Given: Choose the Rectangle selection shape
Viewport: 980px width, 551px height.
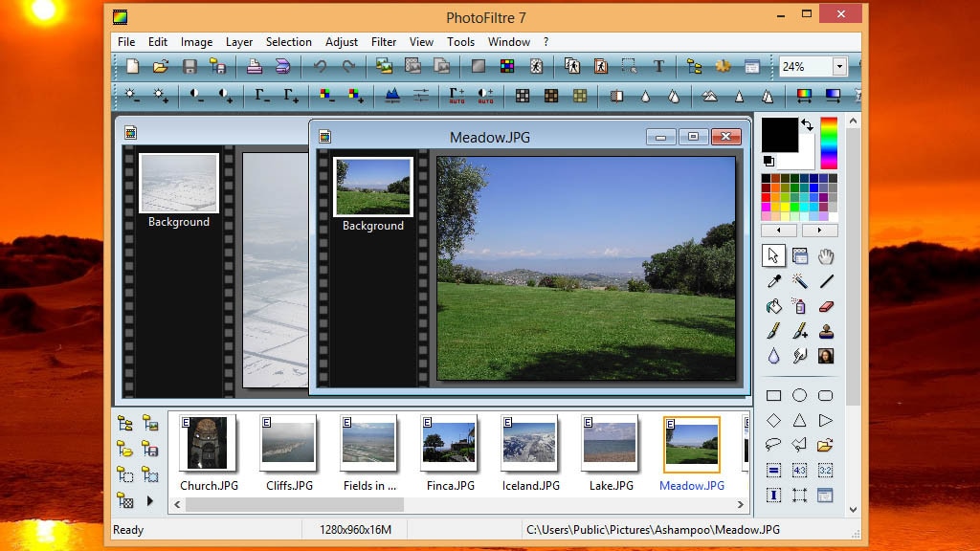Looking at the screenshot, I should tap(773, 395).
